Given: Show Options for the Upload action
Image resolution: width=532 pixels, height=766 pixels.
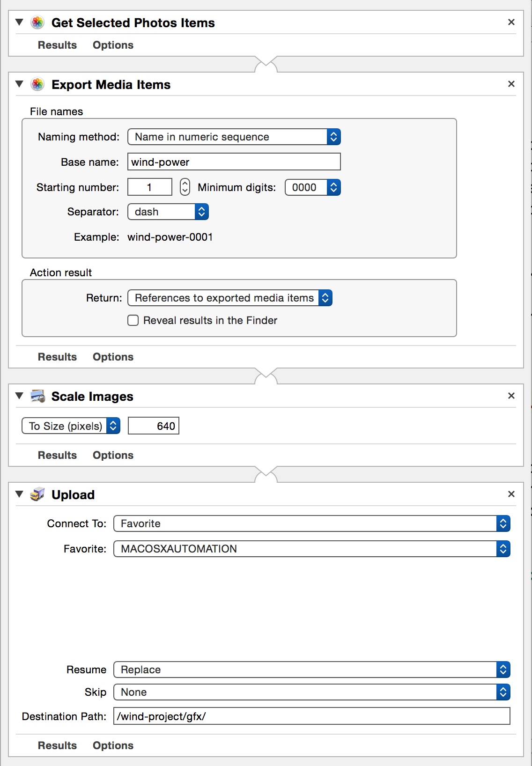Looking at the screenshot, I should pyautogui.click(x=113, y=745).
